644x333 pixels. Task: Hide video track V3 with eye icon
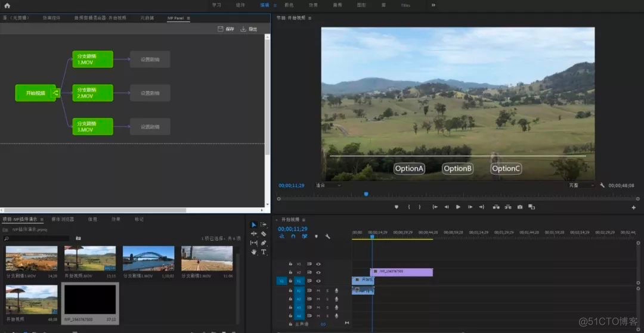click(x=318, y=264)
